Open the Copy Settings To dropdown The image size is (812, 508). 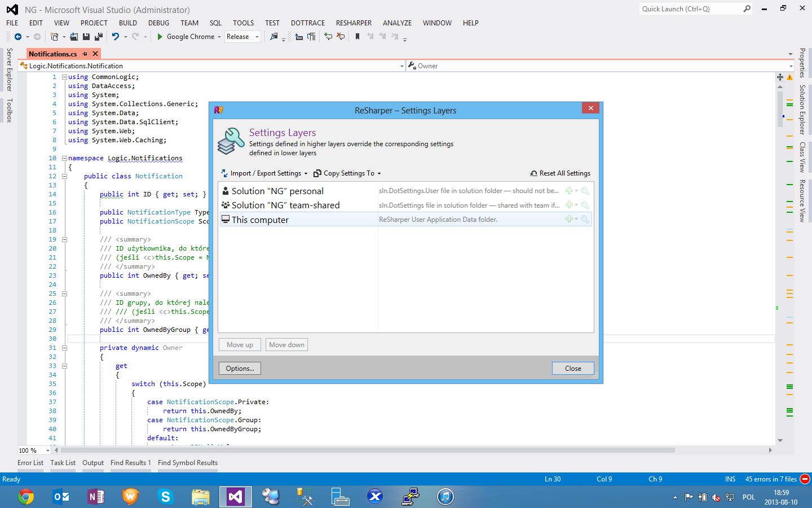[347, 173]
